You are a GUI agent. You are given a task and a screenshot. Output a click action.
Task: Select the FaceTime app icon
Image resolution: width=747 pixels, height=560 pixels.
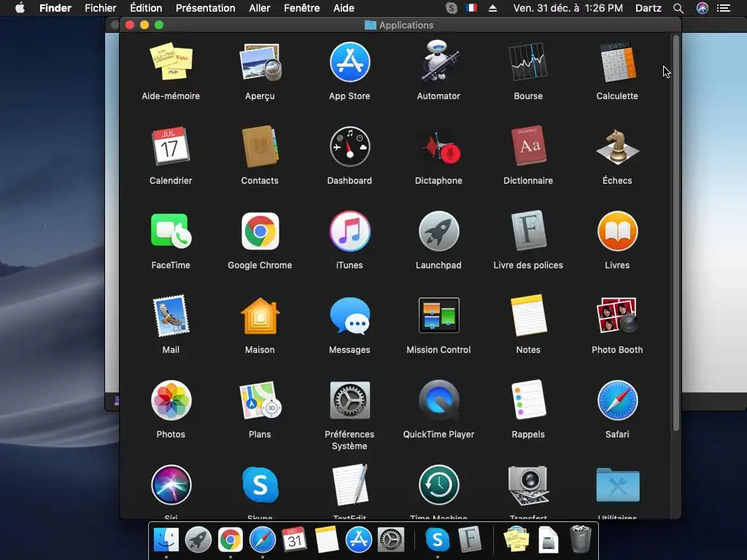point(171,231)
